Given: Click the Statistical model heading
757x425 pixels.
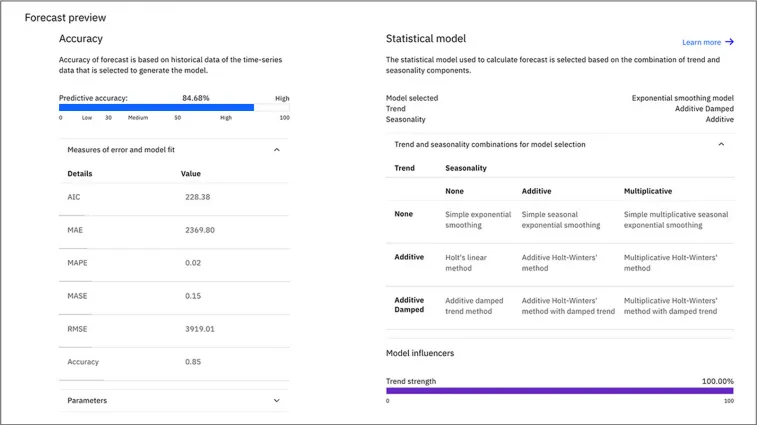Looking at the screenshot, I should tap(426, 39).
